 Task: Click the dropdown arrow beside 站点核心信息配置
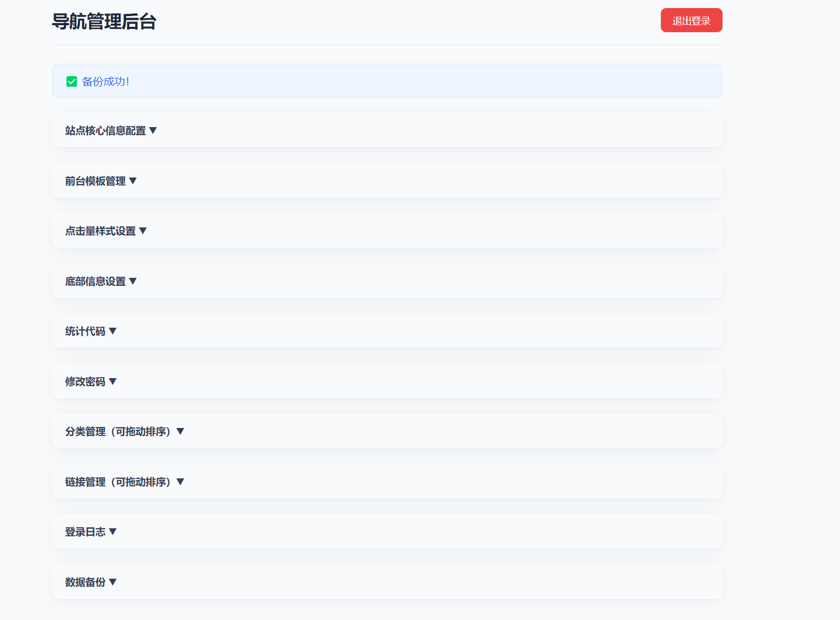coord(153,130)
